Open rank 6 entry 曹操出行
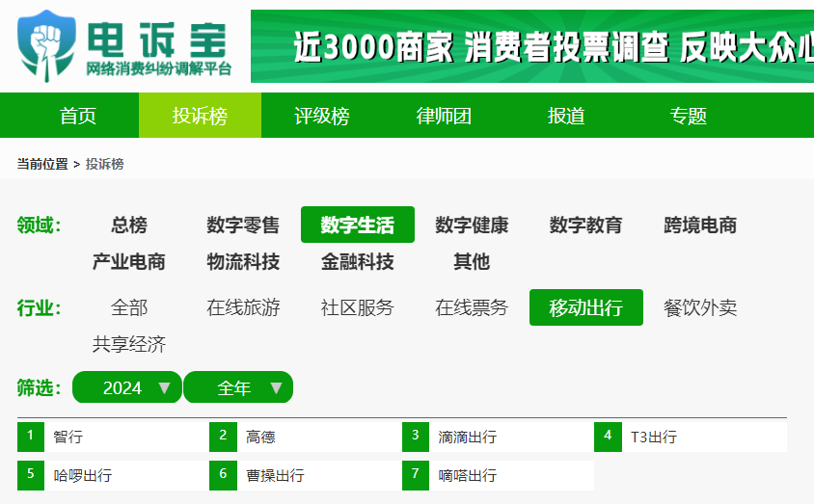Viewport: 814px width, 504px height. (x=305, y=475)
